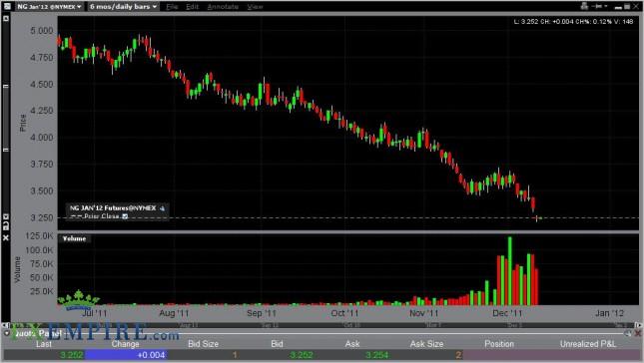Click the chart status line showing L: 3.252
The image size is (644, 363).
click(x=573, y=21)
